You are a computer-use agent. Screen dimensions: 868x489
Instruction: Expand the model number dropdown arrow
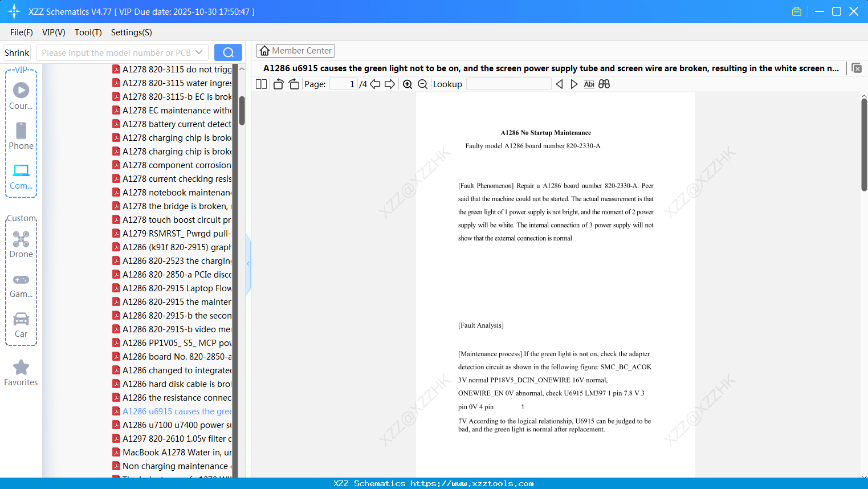(199, 52)
